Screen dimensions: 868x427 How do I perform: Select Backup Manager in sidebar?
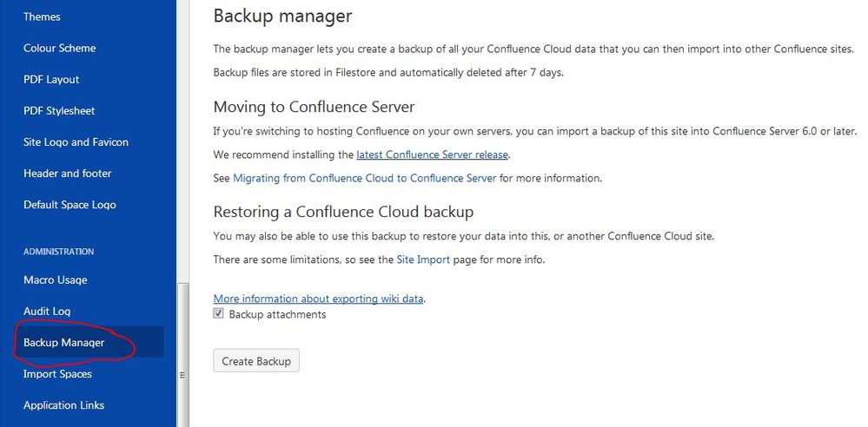pos(63,342)
